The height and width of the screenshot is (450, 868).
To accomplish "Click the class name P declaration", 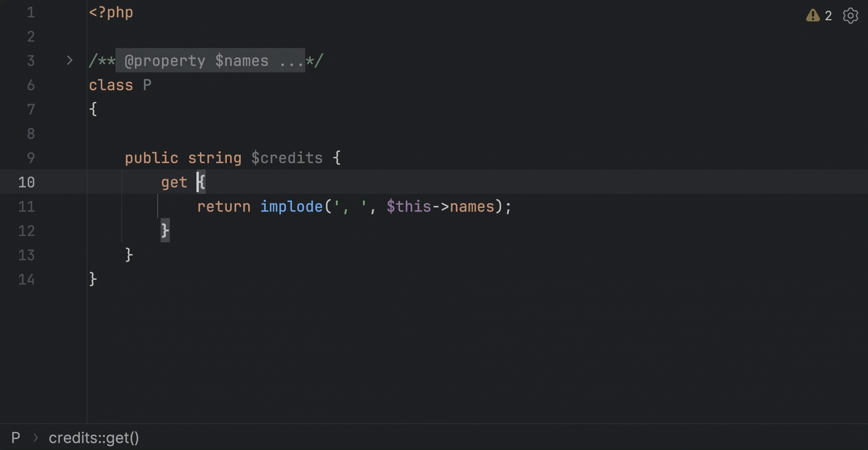I will (x=147, y=85).
